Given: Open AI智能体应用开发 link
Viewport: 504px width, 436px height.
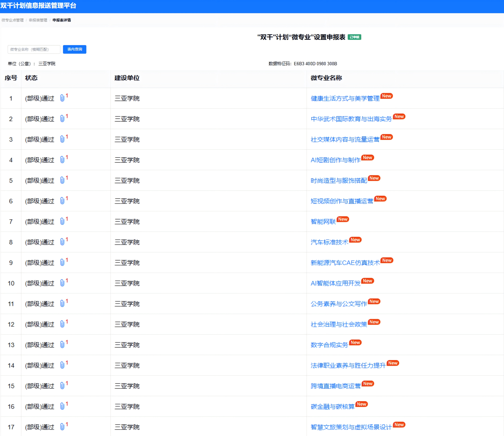Looking at the screenshot, I should (336, 283).
